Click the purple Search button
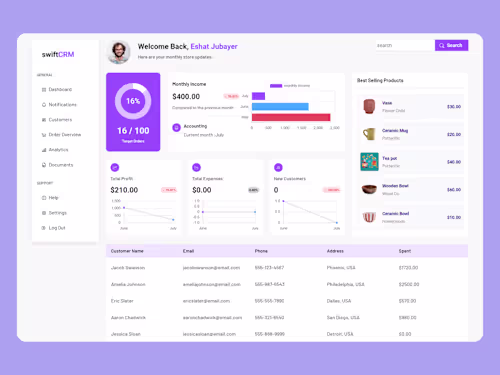The image size is (500, 375). click(x=451, y=45)
